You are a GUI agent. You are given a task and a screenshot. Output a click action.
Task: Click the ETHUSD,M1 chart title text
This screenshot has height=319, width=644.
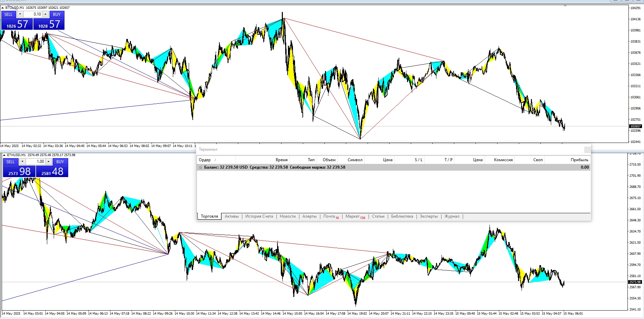point(16,155)
